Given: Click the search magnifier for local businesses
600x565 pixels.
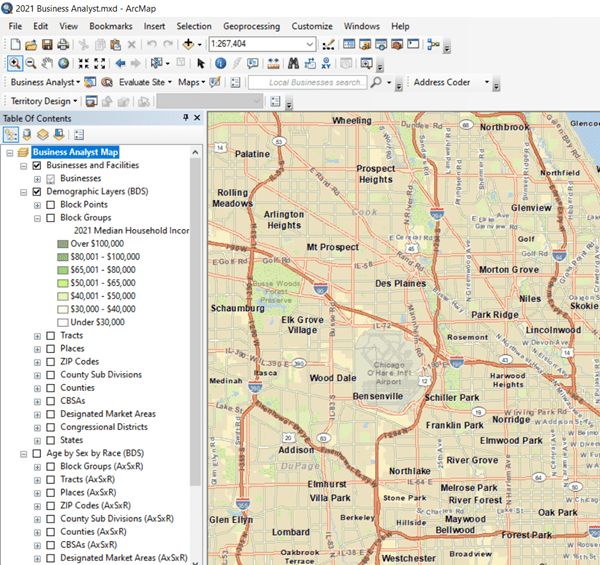Looking at the screenshot, I should (x=377, y=82).
